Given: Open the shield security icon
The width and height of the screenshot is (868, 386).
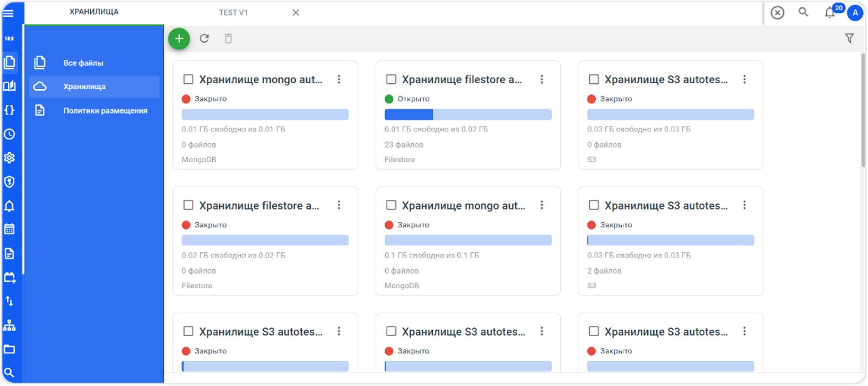Looking at the screenshot, I should click(x=9, y=182).
